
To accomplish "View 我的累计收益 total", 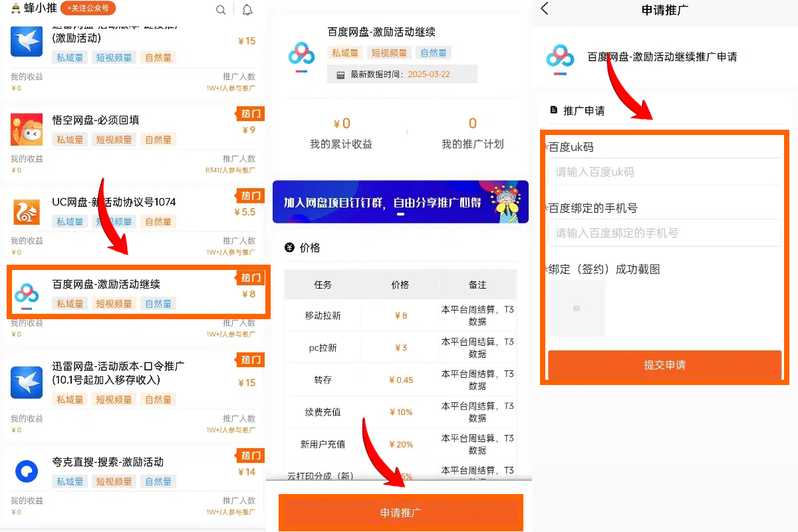I will (341, 144).
